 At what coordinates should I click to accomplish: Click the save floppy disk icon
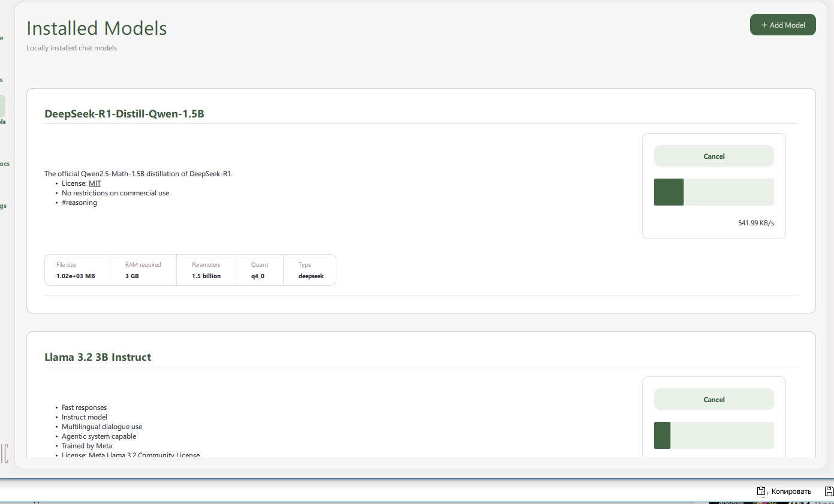click(829, 491)
